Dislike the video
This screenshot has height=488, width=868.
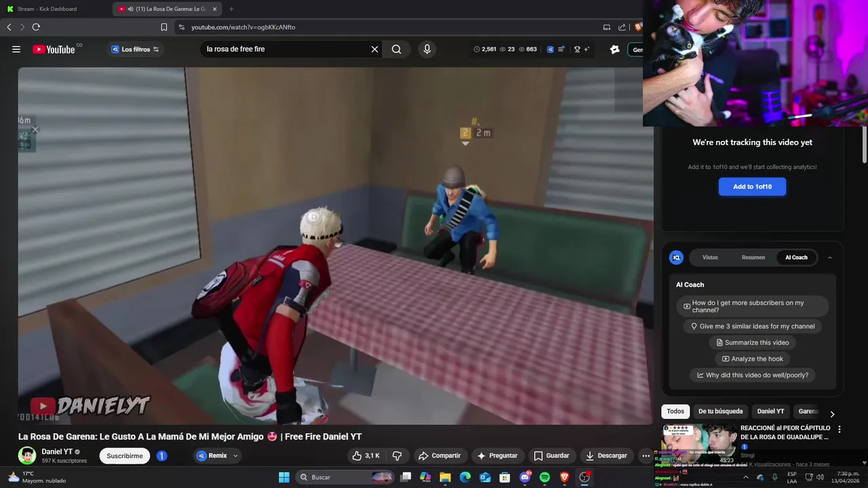coord(397,455)
